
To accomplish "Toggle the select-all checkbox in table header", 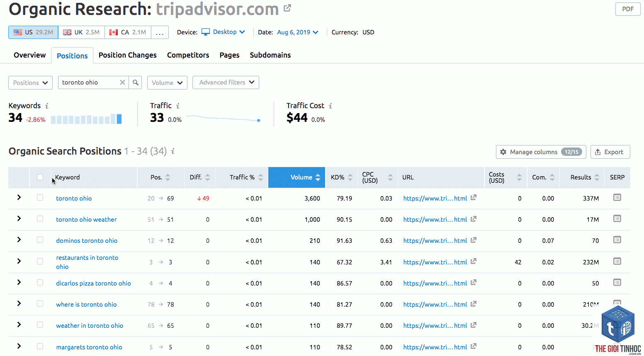I will pyautogui.click(x=40, y=177).
